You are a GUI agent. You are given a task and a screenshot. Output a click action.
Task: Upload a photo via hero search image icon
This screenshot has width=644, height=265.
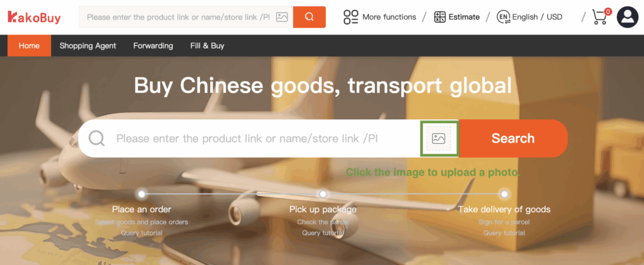pos(438,138)
